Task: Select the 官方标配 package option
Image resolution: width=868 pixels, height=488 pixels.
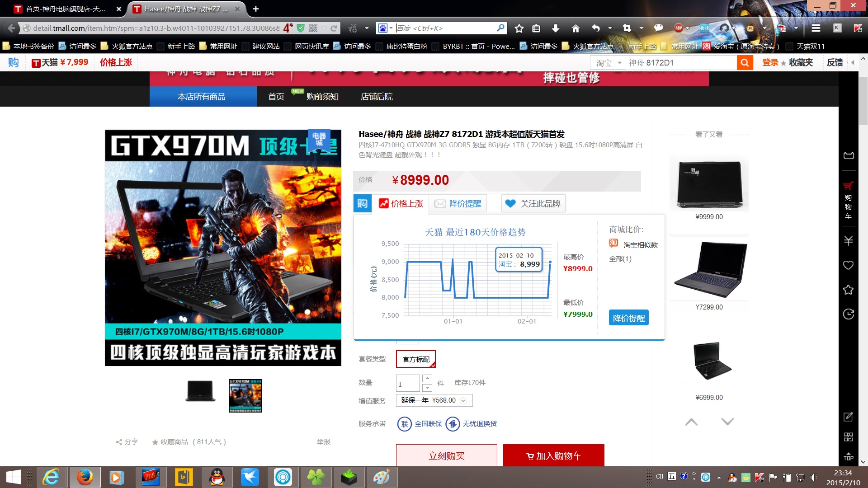Action: [x=416, y=359]
